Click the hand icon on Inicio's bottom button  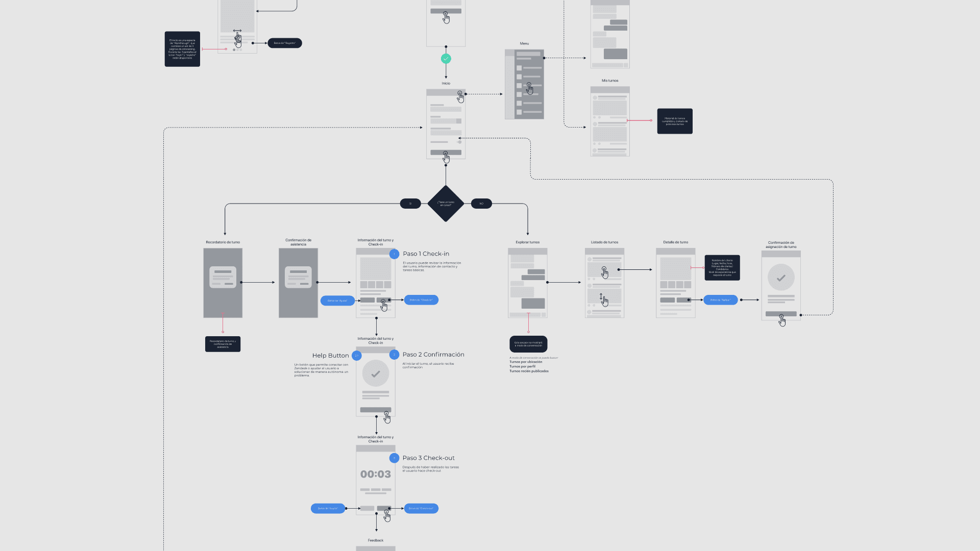446,157
